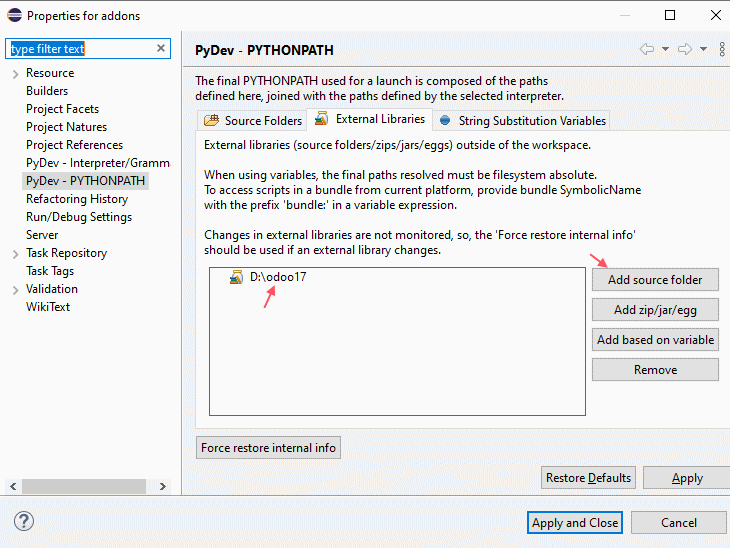This screenshot has width=730, height=548.
Task: Click the D:\odoo17 library icon
Action: pyautogui.click(x=236, y=277)
